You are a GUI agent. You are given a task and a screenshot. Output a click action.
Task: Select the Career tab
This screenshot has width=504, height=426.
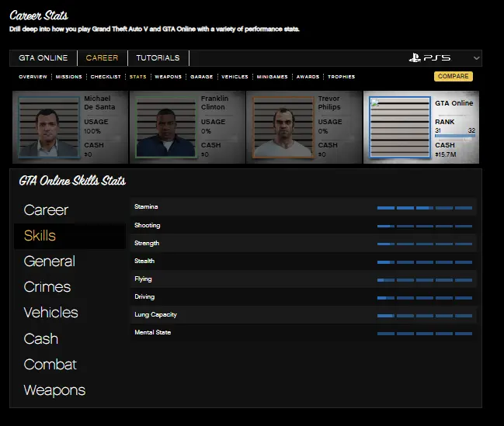[102, 58]
